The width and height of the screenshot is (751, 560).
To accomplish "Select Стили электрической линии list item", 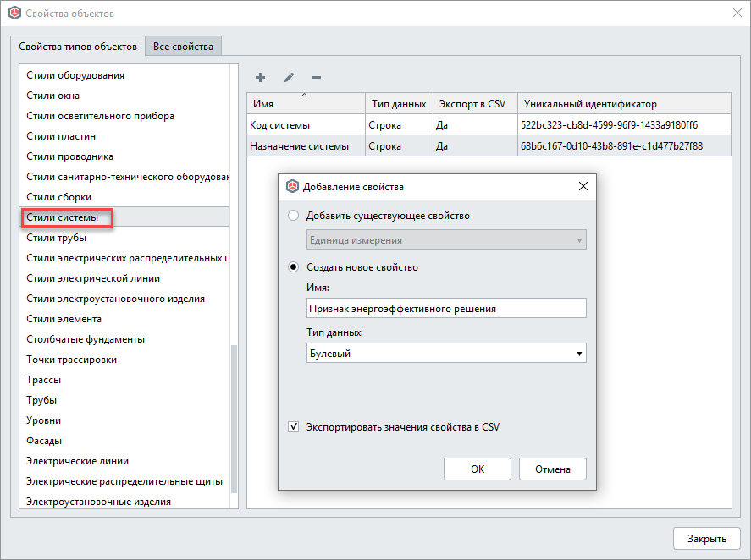I will pyautogui.click(x=124, y=278).
